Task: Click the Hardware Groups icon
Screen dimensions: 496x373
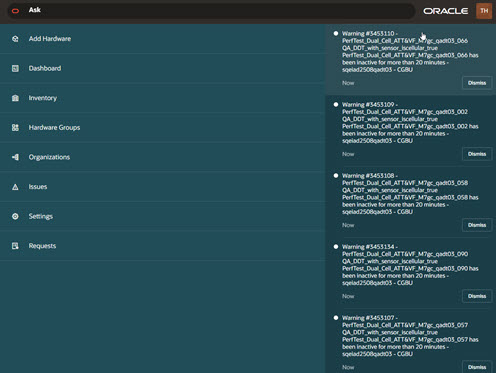Action: coord(15,127)
